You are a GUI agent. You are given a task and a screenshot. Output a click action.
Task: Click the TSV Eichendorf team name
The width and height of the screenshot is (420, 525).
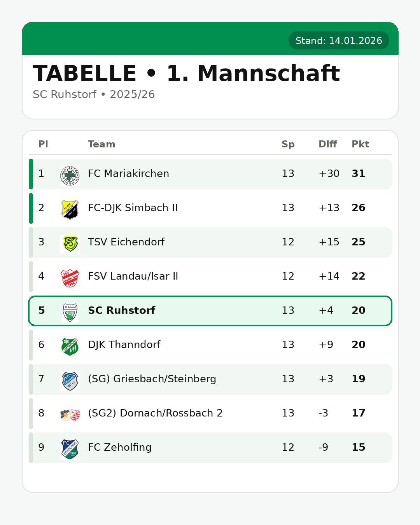pyautogui.click(x=126, y=242)
